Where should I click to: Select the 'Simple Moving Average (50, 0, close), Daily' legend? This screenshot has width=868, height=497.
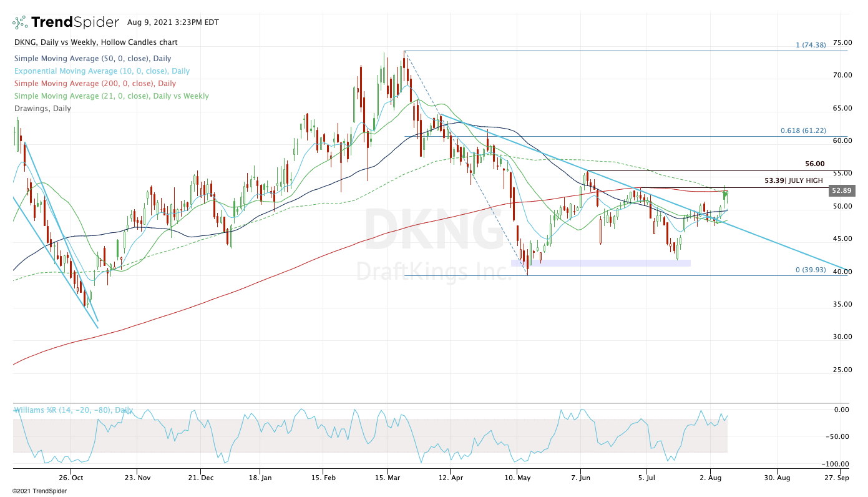pyautogui.click(x=92, y=59)
